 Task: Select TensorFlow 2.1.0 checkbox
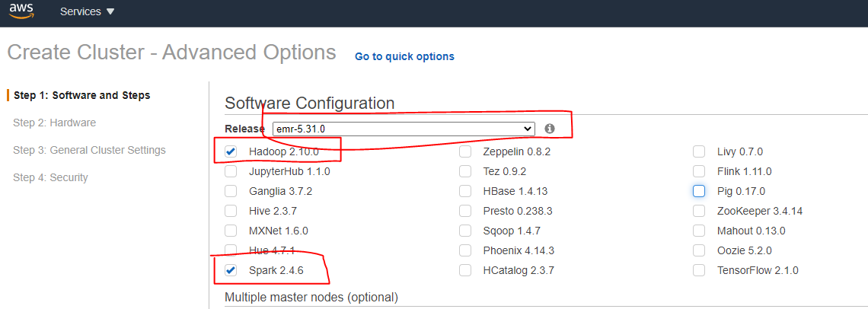point(699,270)
